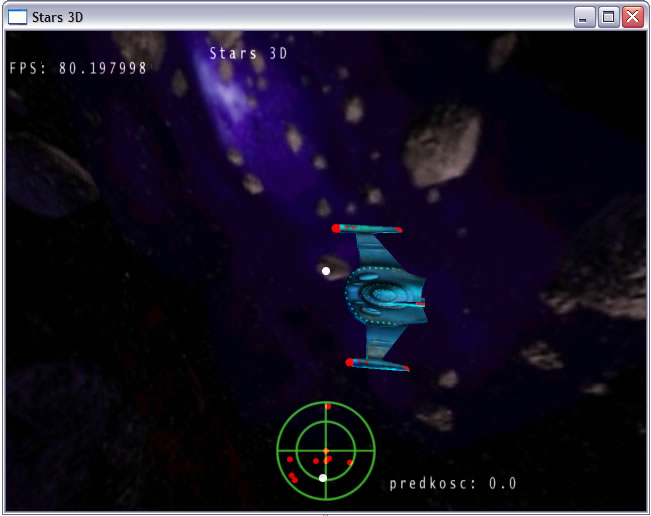651x516 pixels.
Task: Click the Stars 3D title bar caption
Action: [57, 17]
